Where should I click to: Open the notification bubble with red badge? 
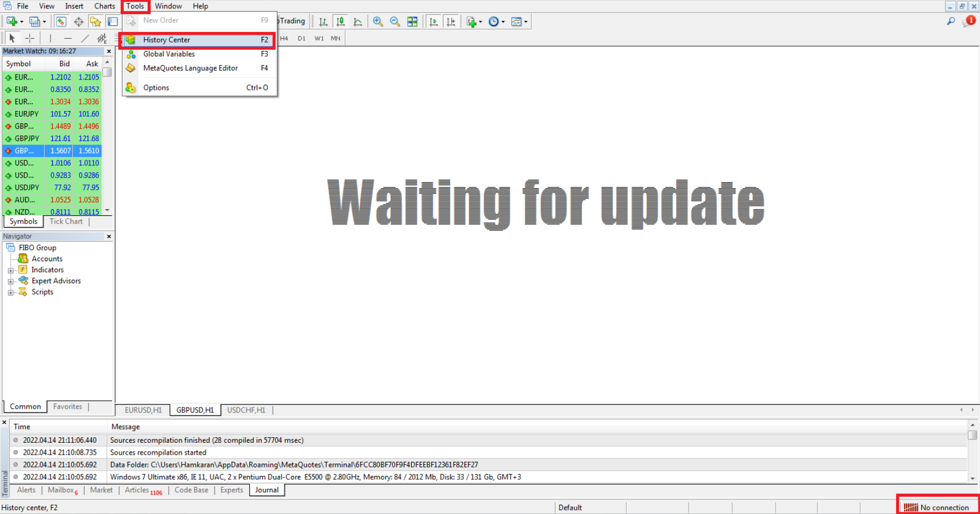click(x=969, y=21)
